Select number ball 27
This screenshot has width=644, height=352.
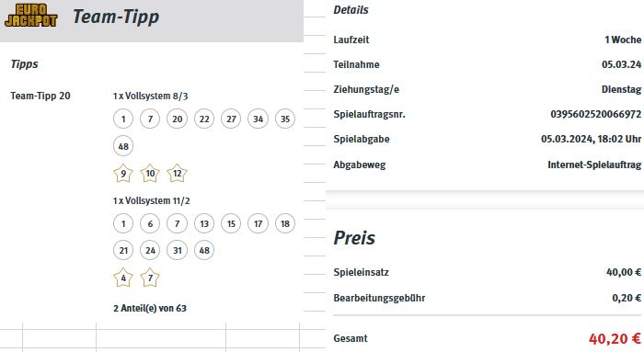click(231, 119)
